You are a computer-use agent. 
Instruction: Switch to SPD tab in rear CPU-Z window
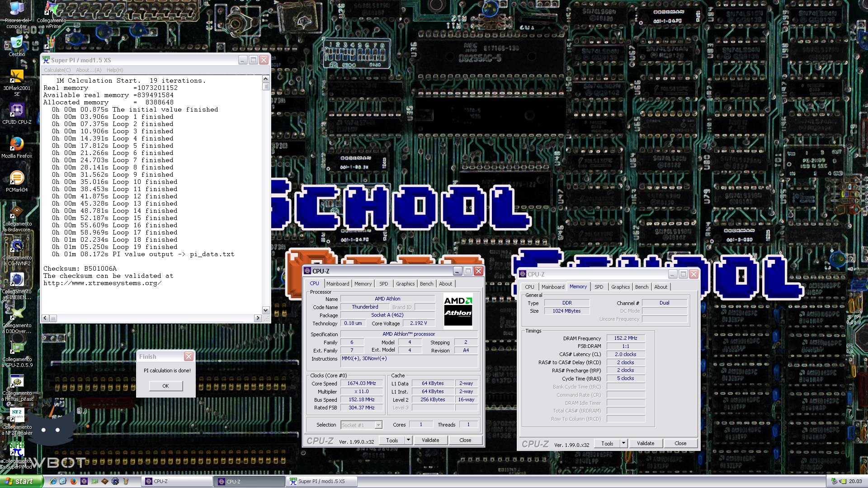599,287
